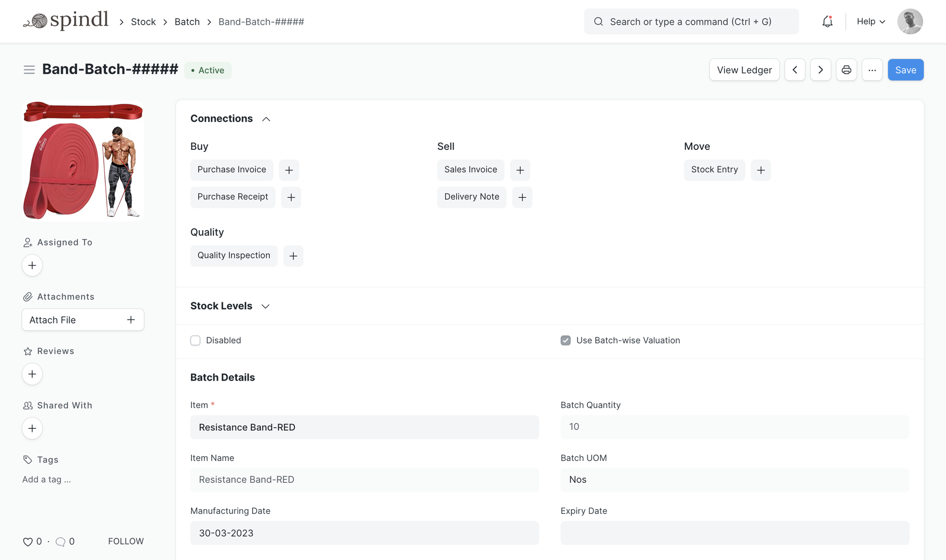Open the three-dots more options menu
Image resolution: width=946 pixels, height=560 pixels.
click(x=872, y=70)
